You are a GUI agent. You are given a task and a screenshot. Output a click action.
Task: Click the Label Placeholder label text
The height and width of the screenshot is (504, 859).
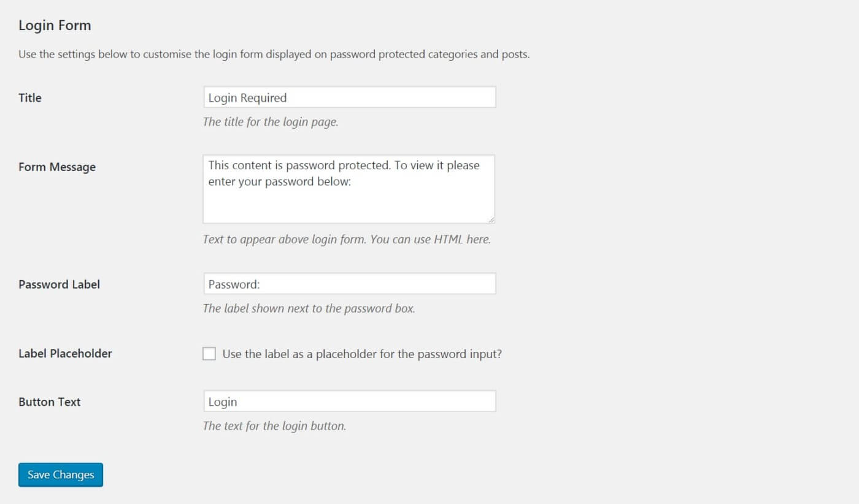click(x=65, y=353)
